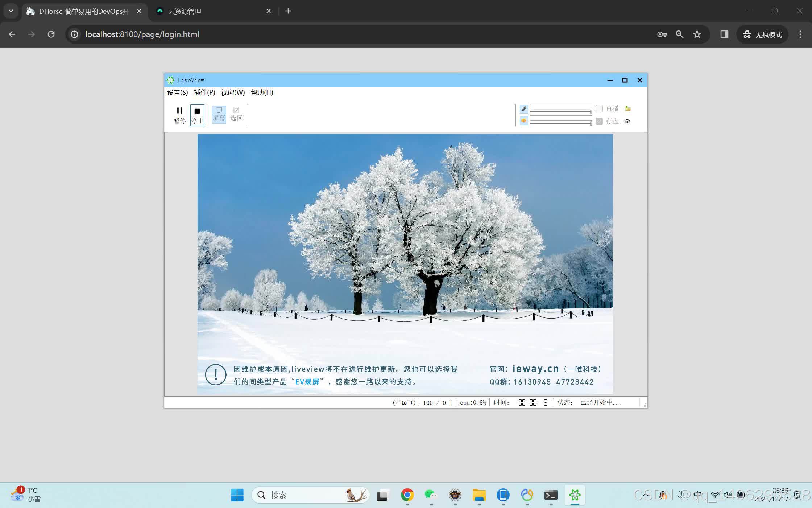Toggle the speaker system-audio icon

[x=523, y=121]
